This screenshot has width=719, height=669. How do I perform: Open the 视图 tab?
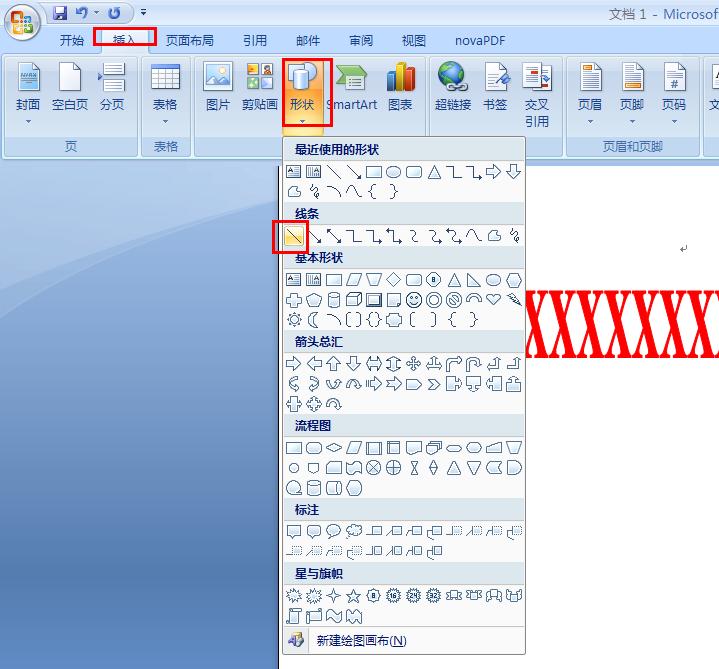pyautogui.click(x=414, y=40)
